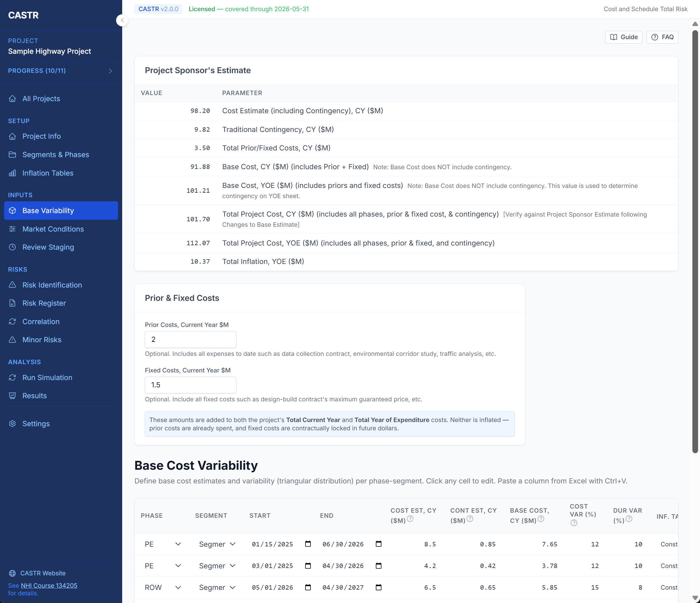
Task: Open calendar picker for end date 04/30/2026
Action: 378,565
